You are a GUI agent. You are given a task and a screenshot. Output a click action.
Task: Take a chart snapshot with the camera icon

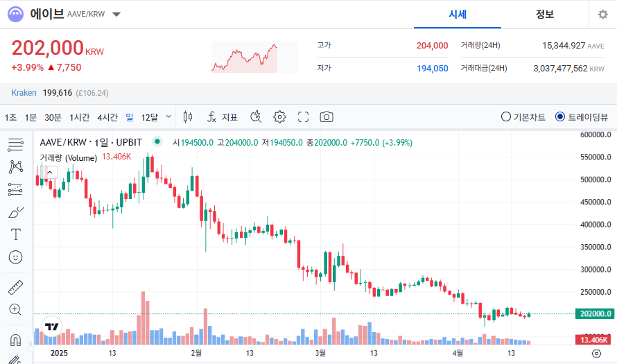[x=327, y=117]
